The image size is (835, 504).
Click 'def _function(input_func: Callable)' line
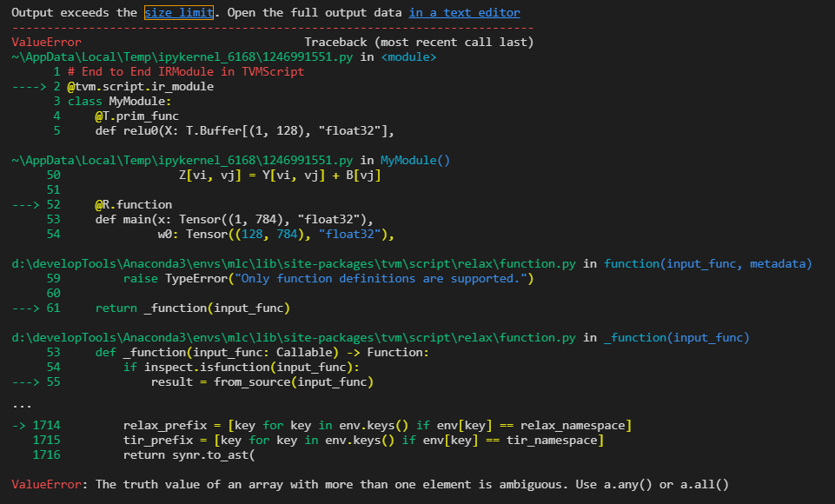click(x=262, y=352)
